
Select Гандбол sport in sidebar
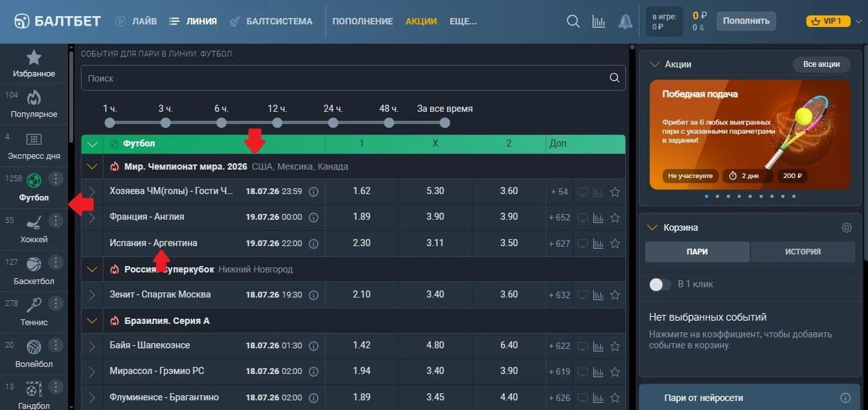[34, 395]
